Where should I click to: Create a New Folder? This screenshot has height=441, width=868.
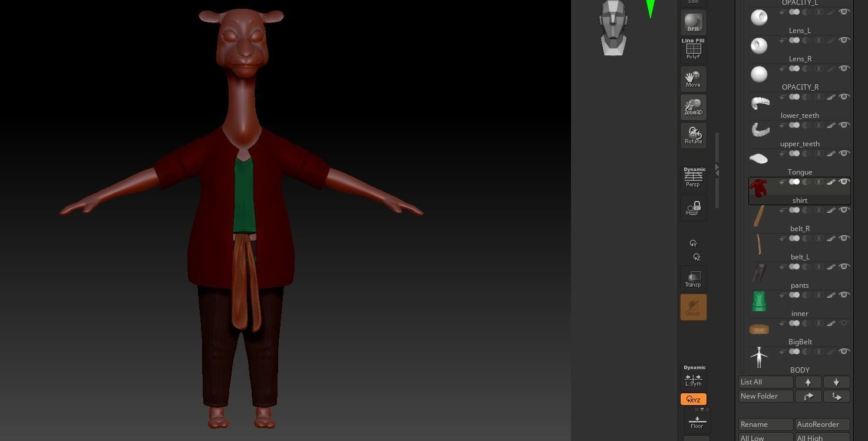765,396
